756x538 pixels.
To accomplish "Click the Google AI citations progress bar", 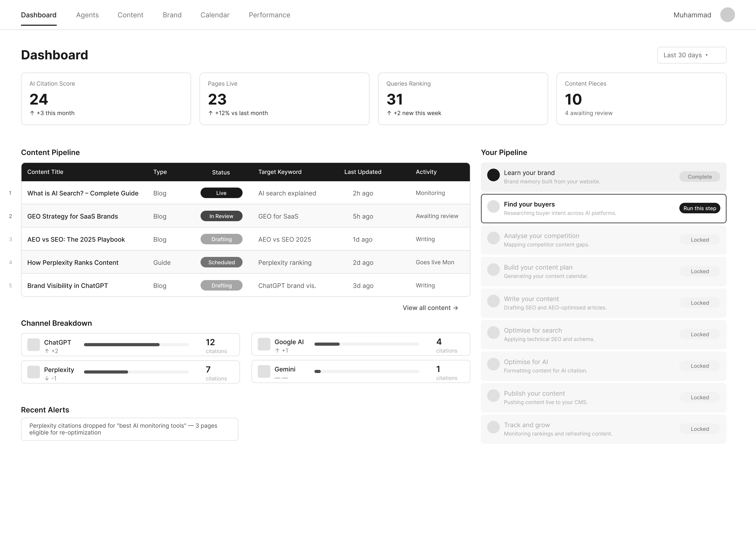I will tap(367, 344).
